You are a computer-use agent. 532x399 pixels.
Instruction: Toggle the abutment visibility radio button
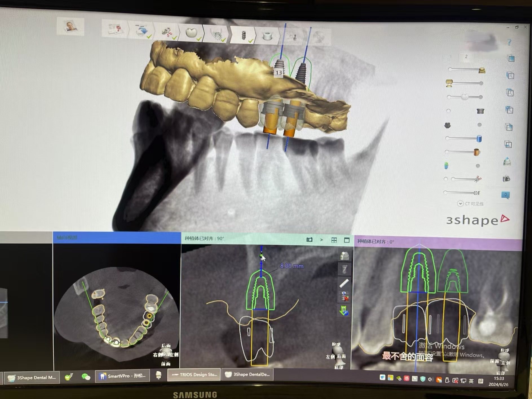tap(448, 111)
